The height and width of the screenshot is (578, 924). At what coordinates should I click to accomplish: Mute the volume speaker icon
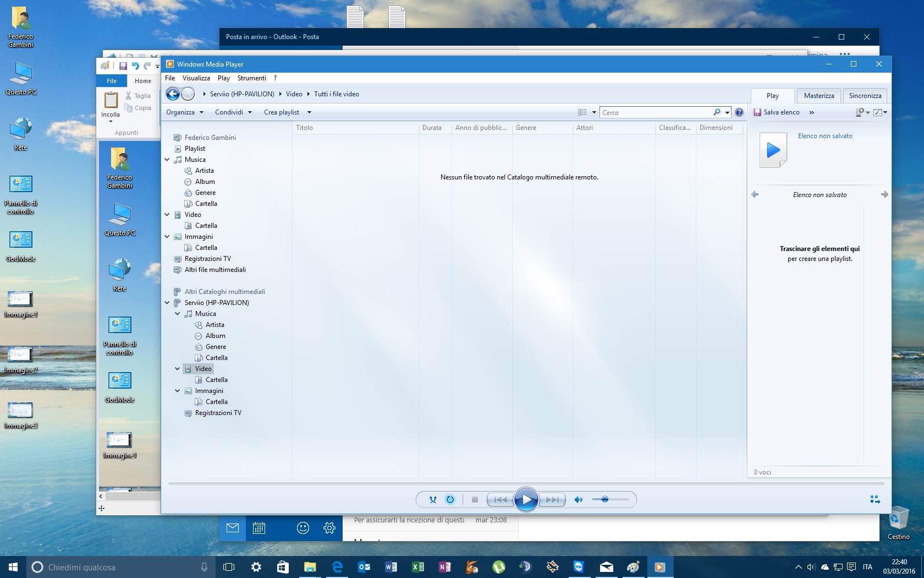click(x=578, y=500)
